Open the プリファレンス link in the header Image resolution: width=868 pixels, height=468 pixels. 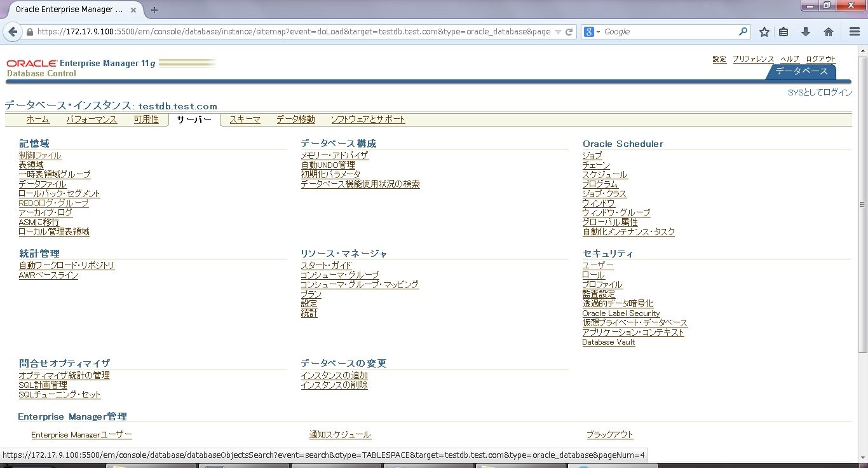click(753, 59)
